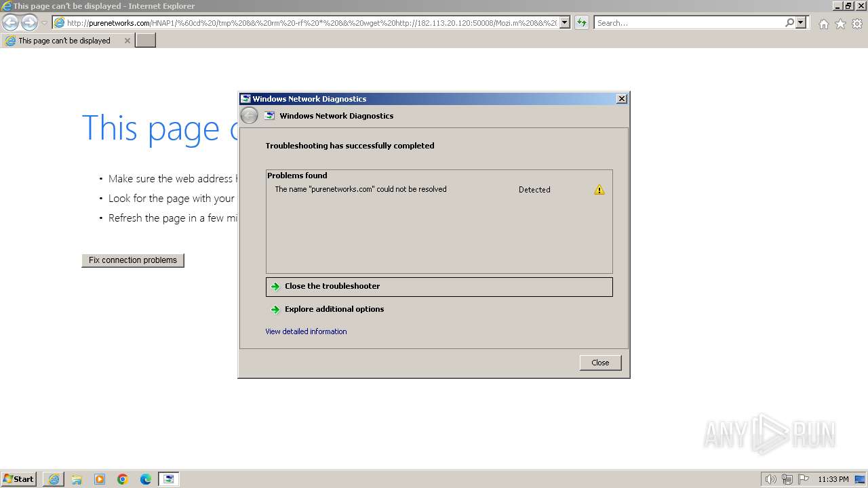Open the search provider dropdown arrow
This screenshot has width=868, height=488.
801,23
